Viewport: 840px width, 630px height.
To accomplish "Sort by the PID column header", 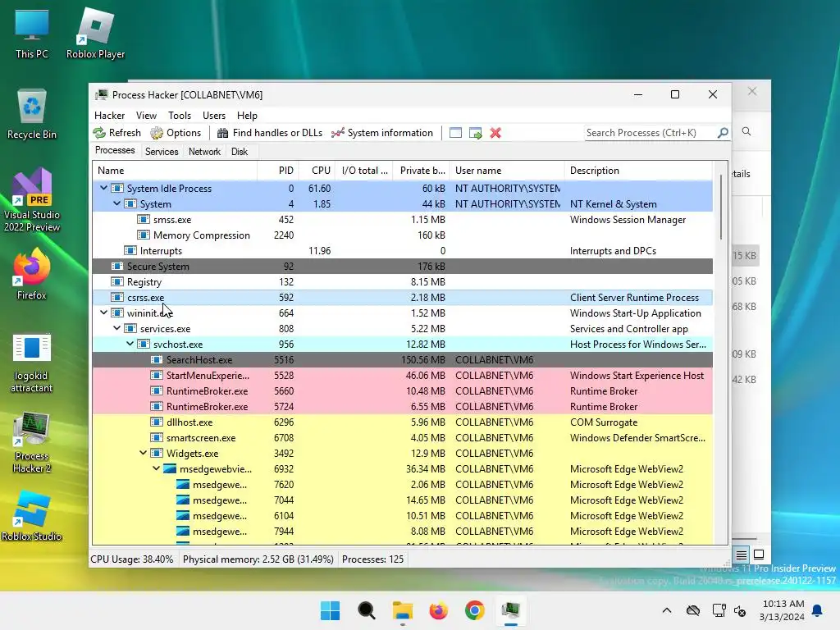I will click(277, 171).
